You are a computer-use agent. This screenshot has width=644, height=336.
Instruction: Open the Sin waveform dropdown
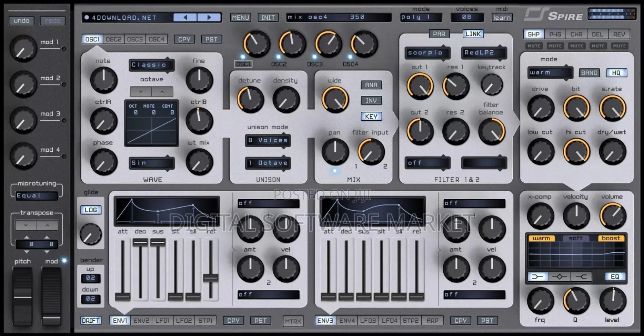[x=151, y=163]
